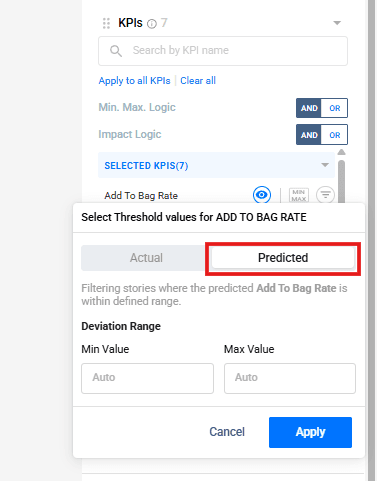Set Min. Max. Logic to AND
Screen dimensions: 377x481
click(x=309, y=108)
